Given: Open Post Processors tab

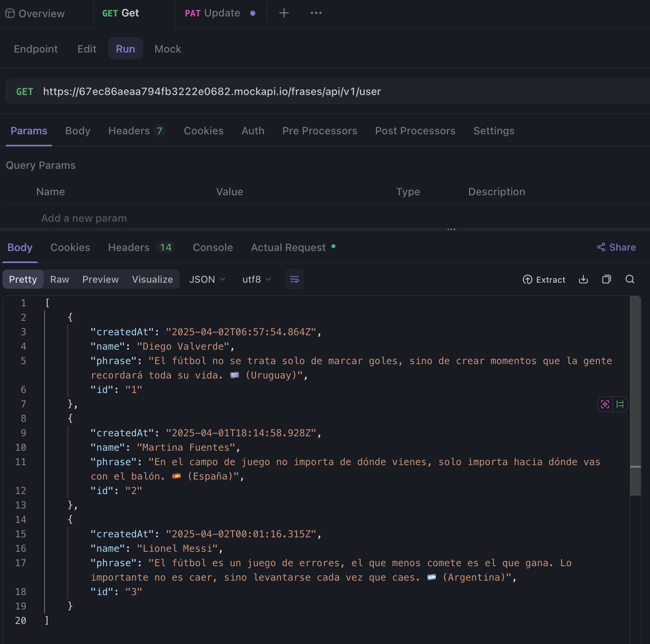Looking at the screenshot, I should [415, 131].
